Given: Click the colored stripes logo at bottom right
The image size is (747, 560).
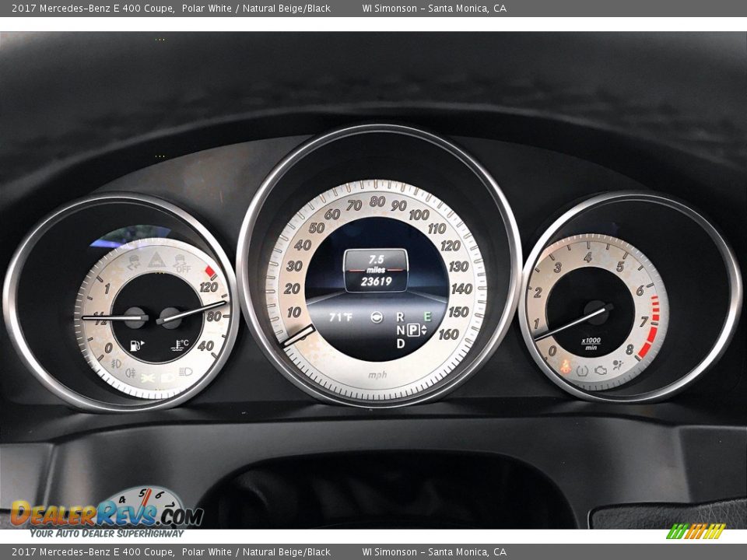Looking at the screenshot, I should [x=696, y=531].
